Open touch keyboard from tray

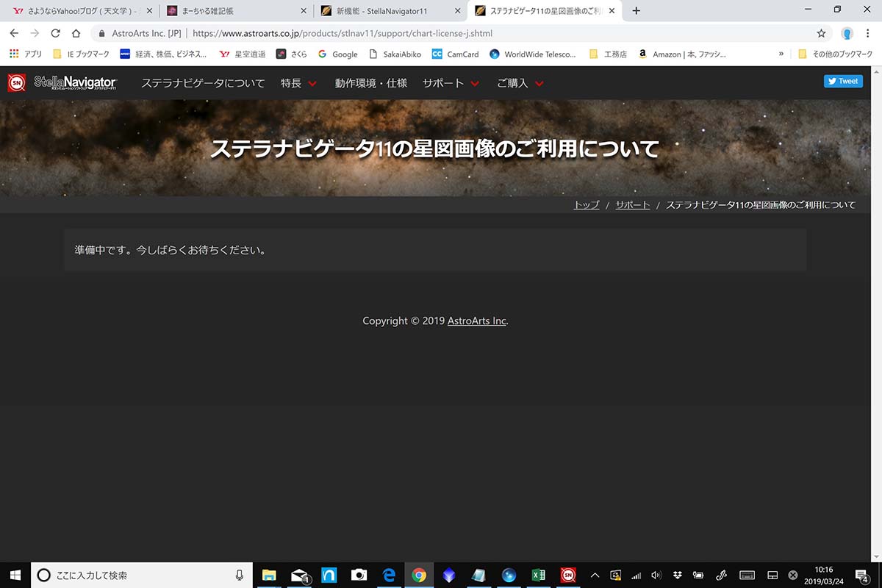pos(747,575)
